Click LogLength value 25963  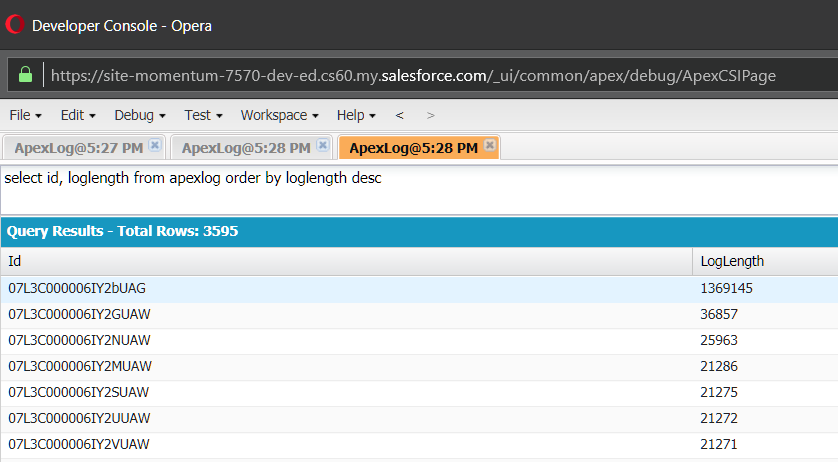tap(719, 341)
